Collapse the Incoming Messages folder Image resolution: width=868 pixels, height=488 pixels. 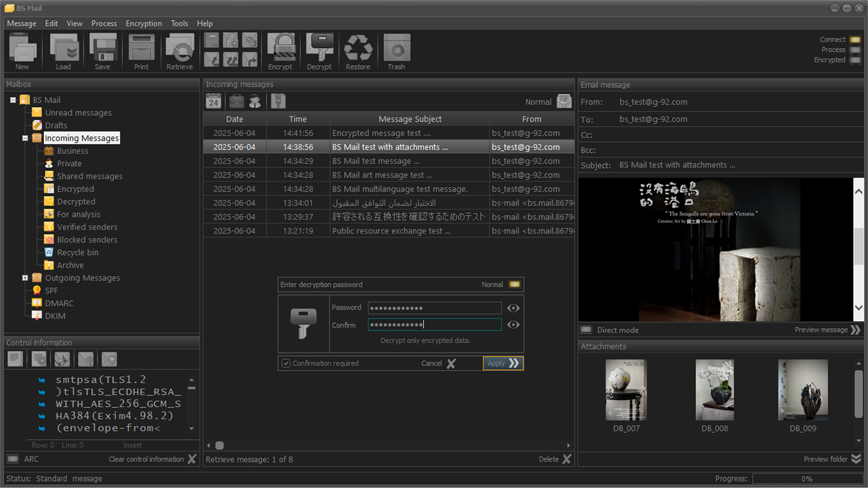25,138
